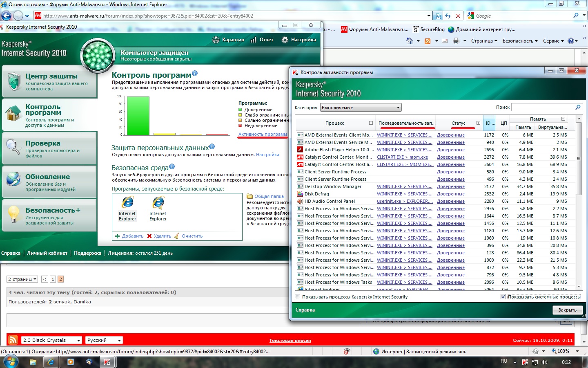The width and height of the screenshot is (588, 368).
Task: Open the blue Help question-mark icon in IE
Action: [x=571, y=41]
